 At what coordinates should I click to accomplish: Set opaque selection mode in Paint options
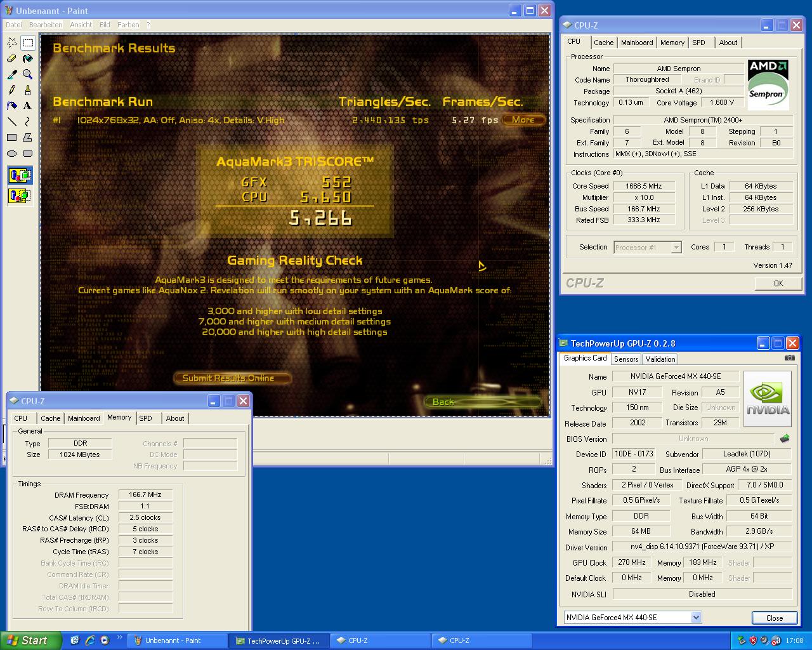(x=20, y=175)
